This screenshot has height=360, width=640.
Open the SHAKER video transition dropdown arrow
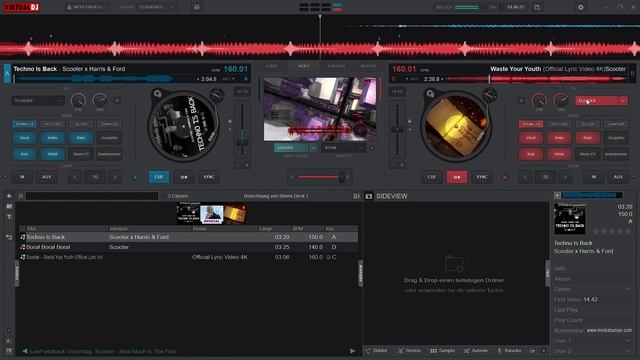tap(313, 148)
